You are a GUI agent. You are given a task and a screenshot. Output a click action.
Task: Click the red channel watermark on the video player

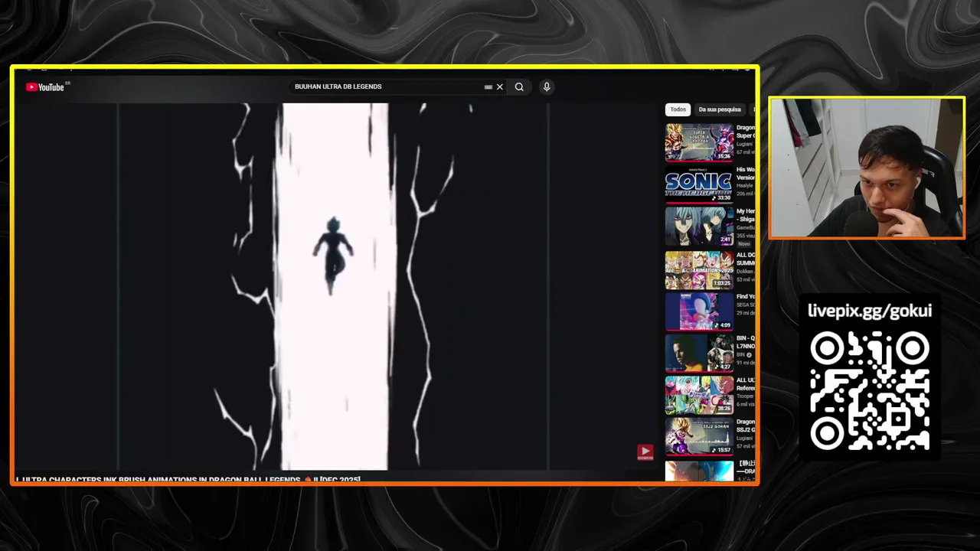click(645, 452)
